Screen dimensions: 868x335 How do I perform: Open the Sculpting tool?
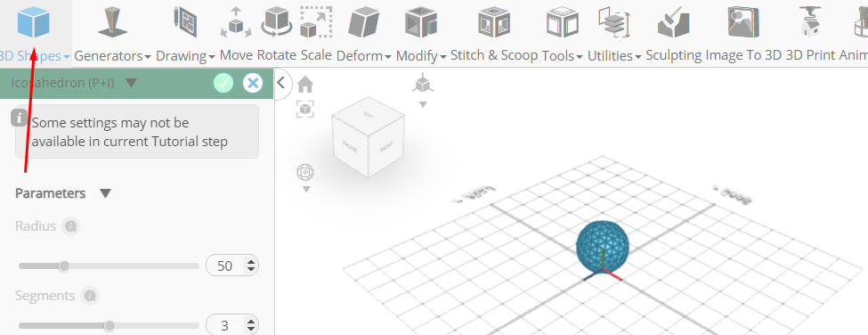click(x=673, y=22)
